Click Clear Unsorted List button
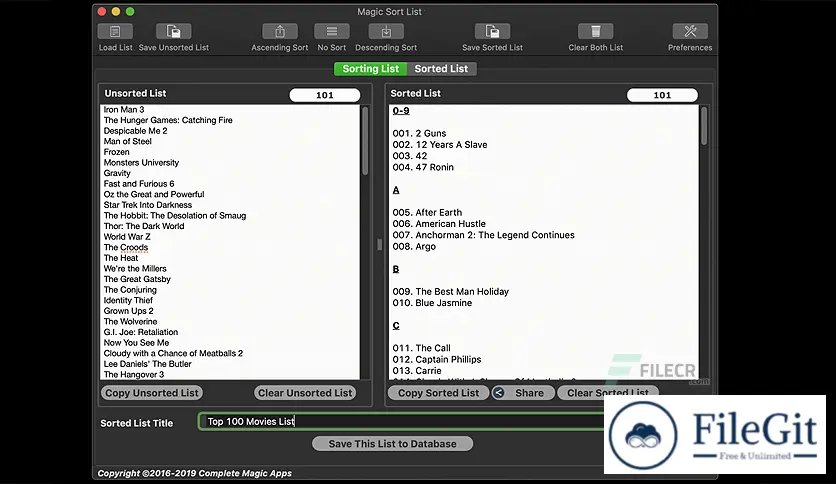The height and width of the screenshot is (484, 836). (x=305, y=393)
